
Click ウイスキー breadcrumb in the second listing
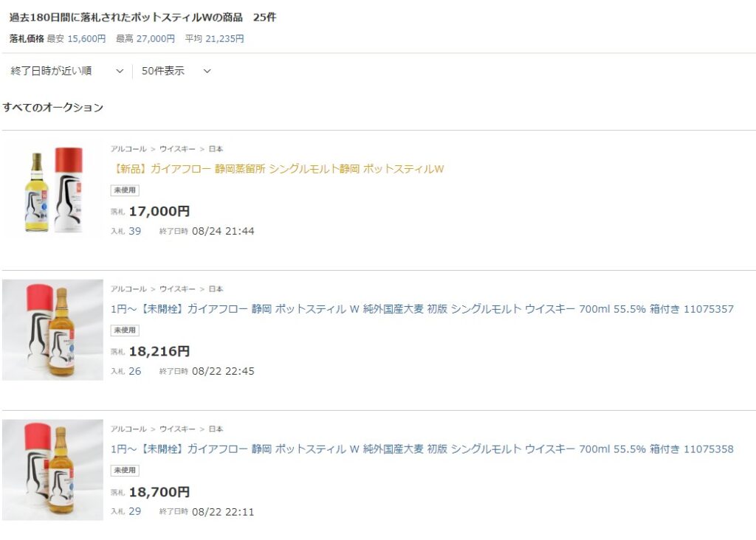(177, 289)
